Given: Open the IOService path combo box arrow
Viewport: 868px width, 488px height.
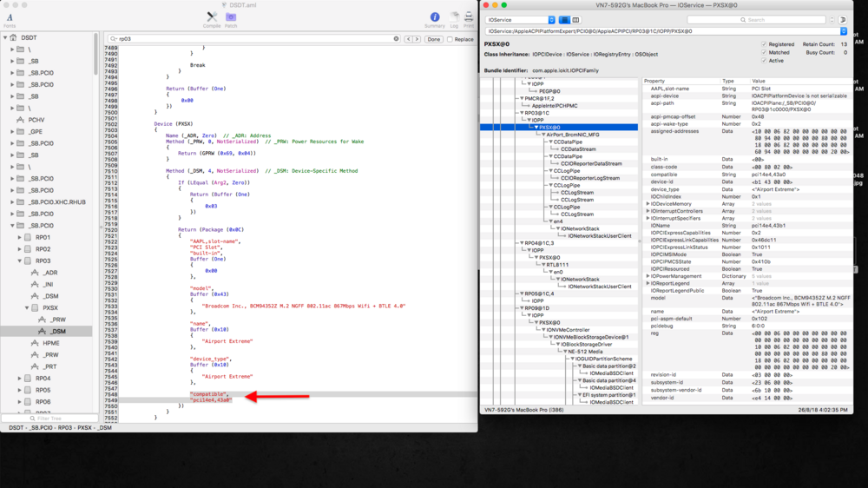Looking at the screenshot, I should pos(843,31).
